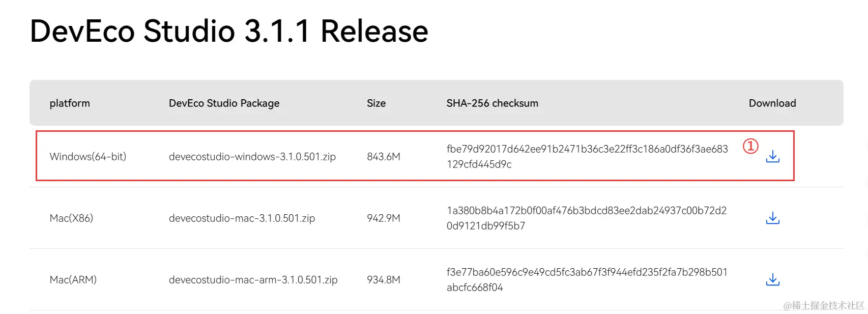868x314 pixels.
Task: Click the DevEco Studio 3.1.1 Release heading
Action: [x=229, y=31]
